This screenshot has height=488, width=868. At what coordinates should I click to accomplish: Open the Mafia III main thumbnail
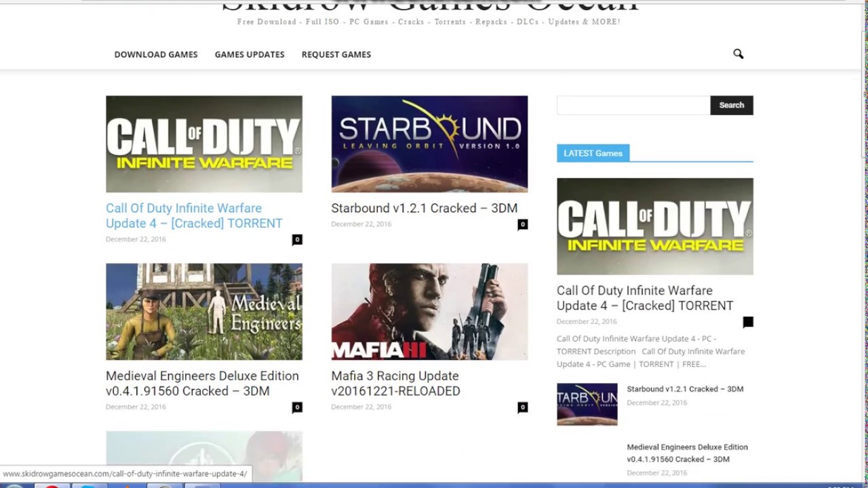(429, 312)
